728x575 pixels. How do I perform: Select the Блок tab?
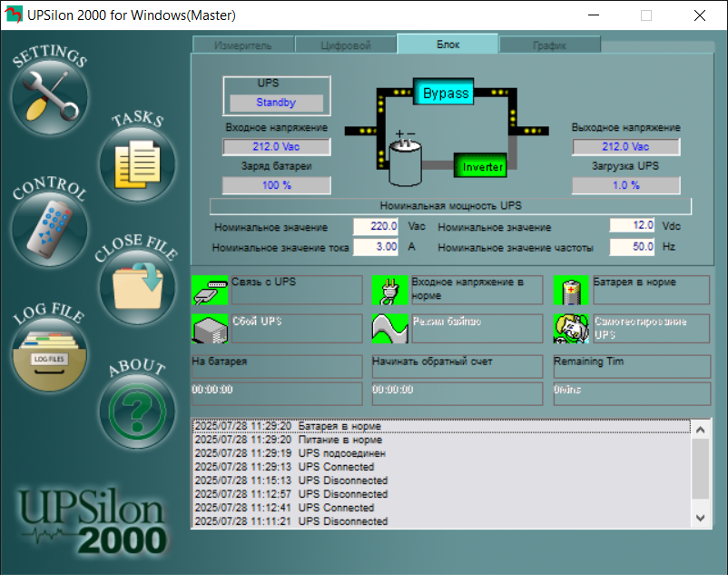[448, 44]
